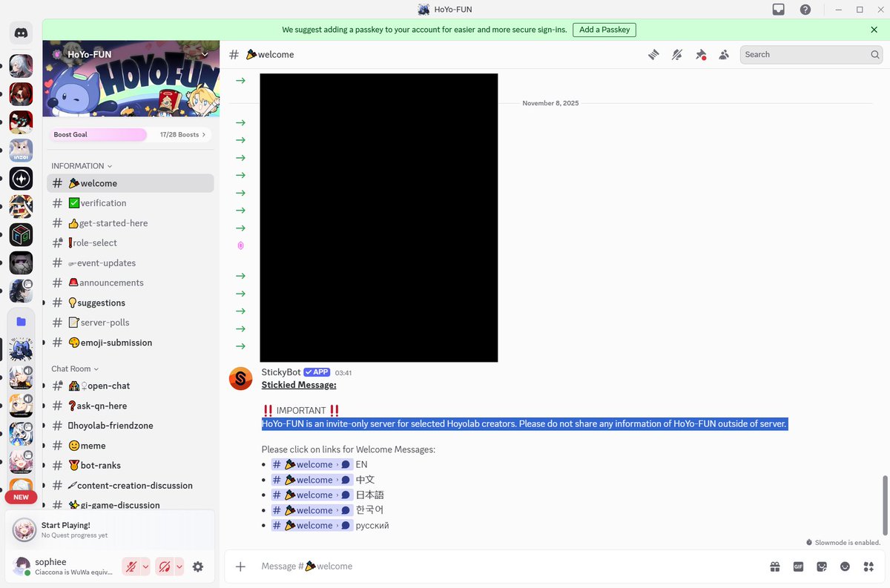The height and width of the screenshot is (588, 890).
Task: Open the Help icon in title bar
Action: (805, 10)
